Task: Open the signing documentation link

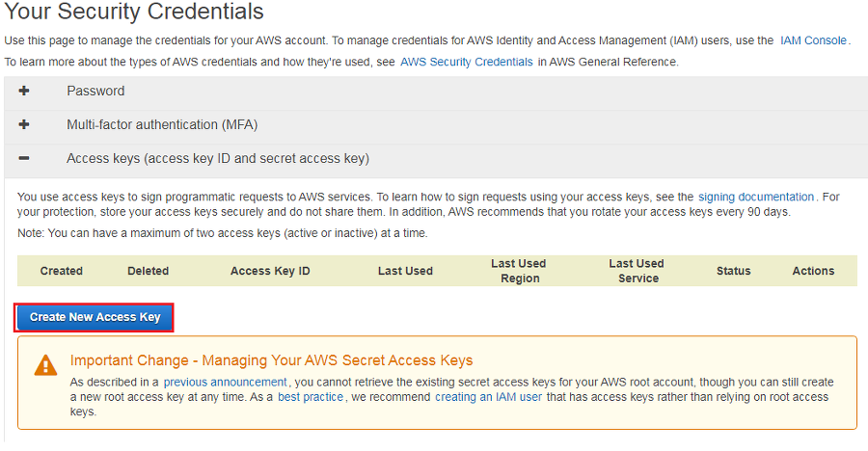Action: 755,197
